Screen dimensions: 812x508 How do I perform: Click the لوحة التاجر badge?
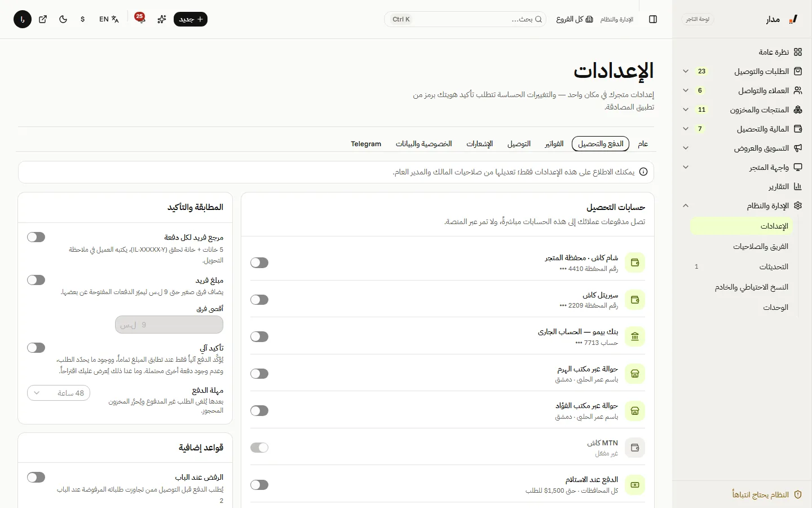[698, 19]
